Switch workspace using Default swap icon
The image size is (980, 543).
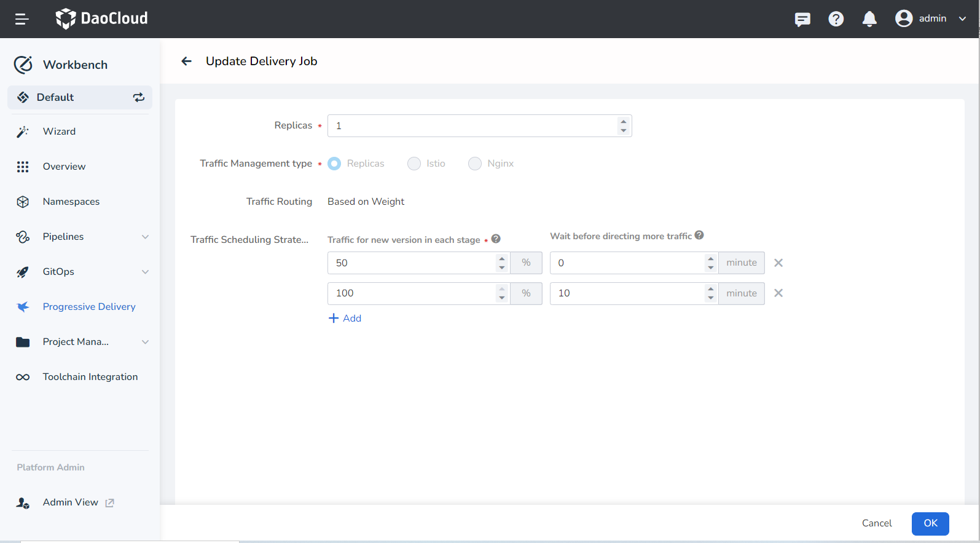(x=139, y=97)
